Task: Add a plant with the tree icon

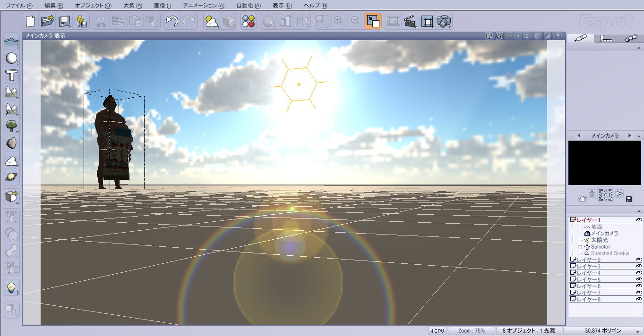Action: tap(11, 126)
